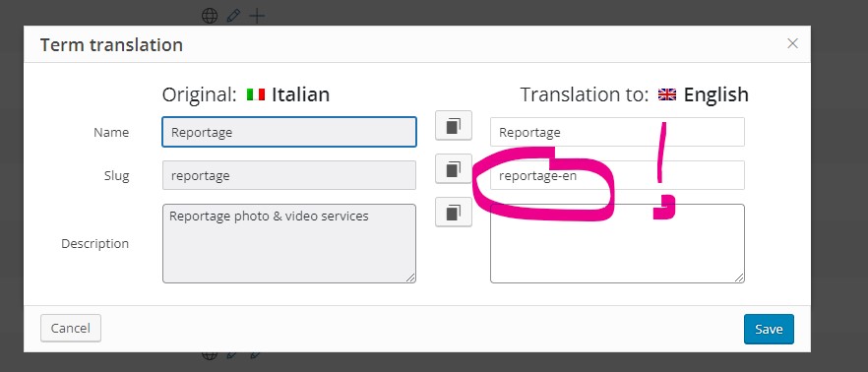Click the plus icon above the dialog
The height and width of the screenshot is (372, 868).
[x=257, y=16]
